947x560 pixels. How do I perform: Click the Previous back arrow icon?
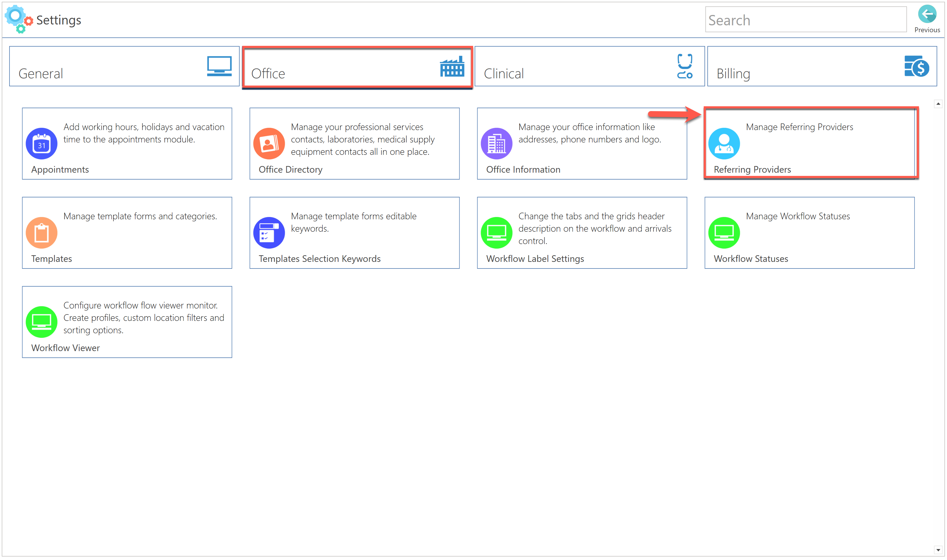pos(927,15)
